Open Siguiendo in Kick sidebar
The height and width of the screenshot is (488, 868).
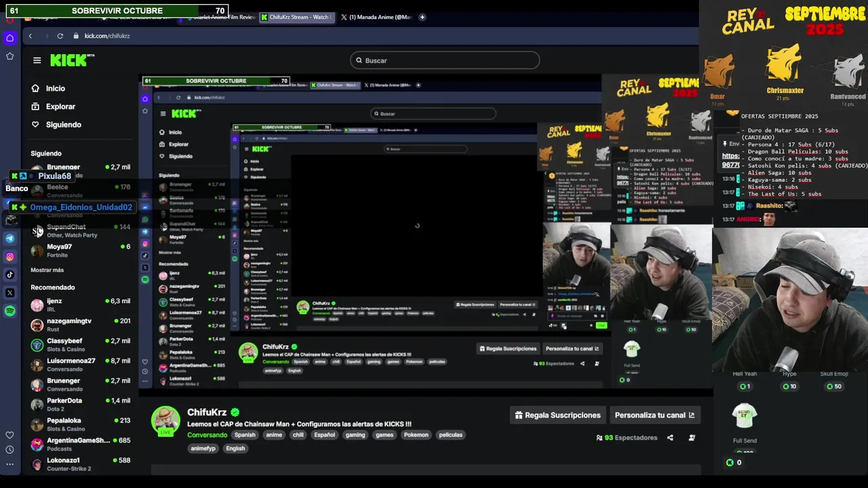click(63, 125)
